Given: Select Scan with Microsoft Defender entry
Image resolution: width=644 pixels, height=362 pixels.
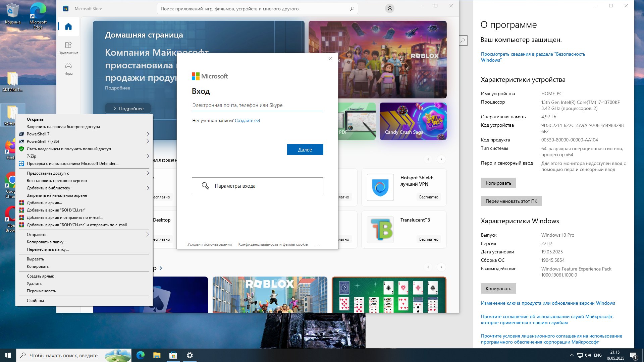Looking at the screenshot, I should (x=72, y=164).
